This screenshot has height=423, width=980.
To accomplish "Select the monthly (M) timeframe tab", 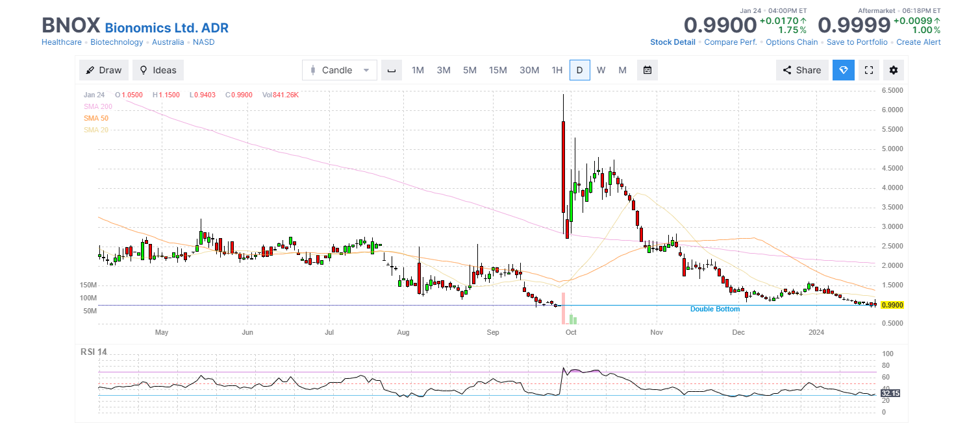I will tap(622, 70).
